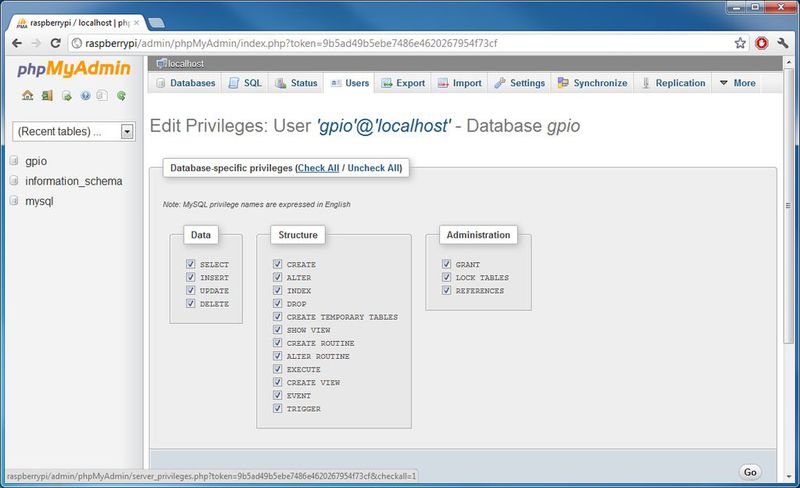This screenshot has height=488, width=800.
Task: Toggle the ALTER privilege checkbox
Action: pyautogui.click(x=278, y=277)
